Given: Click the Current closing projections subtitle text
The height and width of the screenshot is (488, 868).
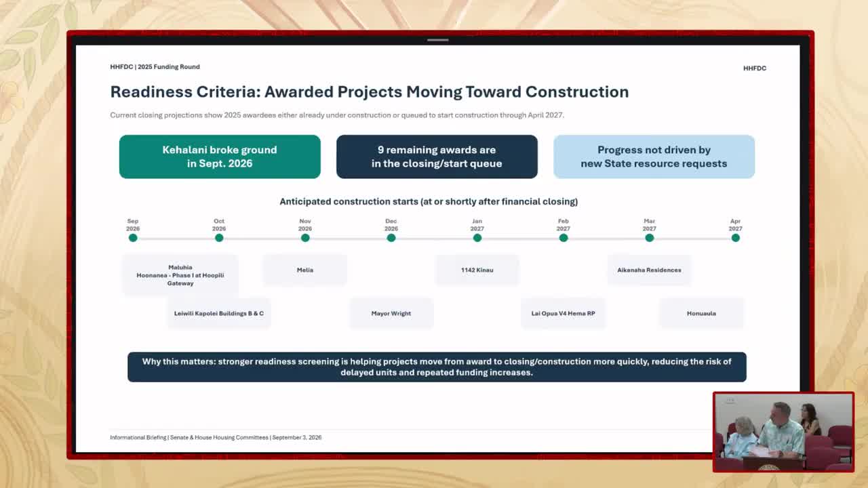Looking at the screenshot, I should (x=337, y=115).
